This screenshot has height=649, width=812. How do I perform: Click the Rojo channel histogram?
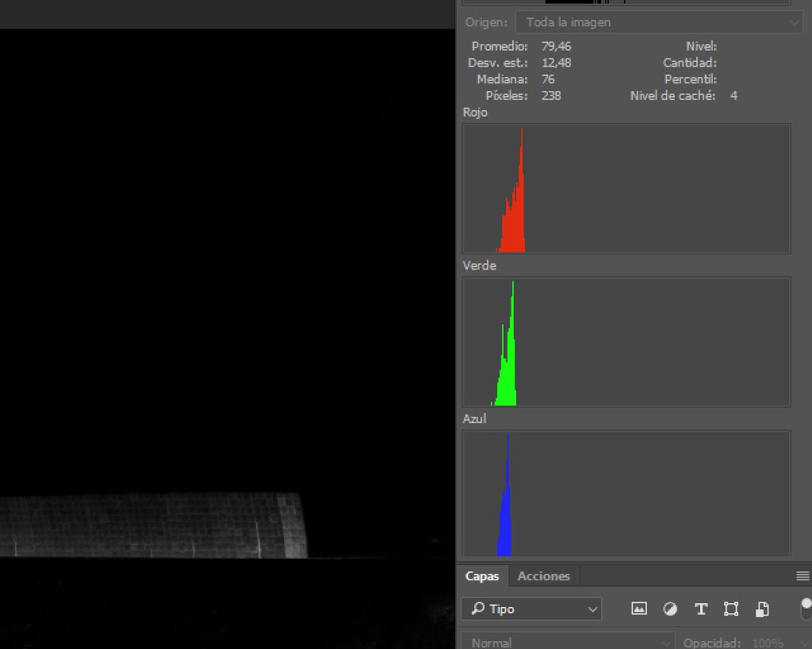point(626,189)
